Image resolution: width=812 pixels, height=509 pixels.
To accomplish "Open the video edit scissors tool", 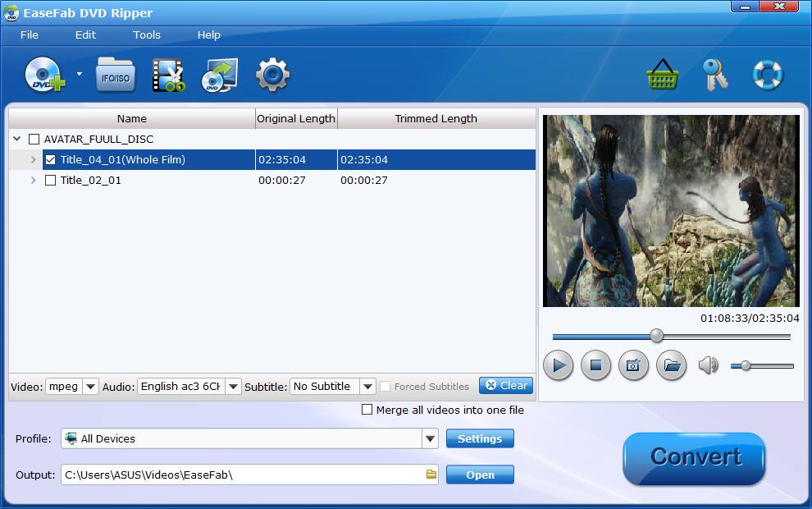I will pos(168,76).
